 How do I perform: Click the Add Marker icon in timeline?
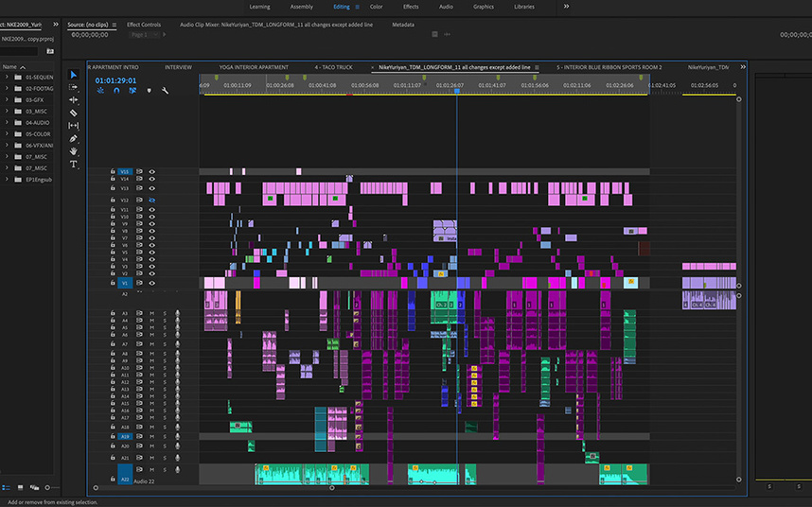149,91
